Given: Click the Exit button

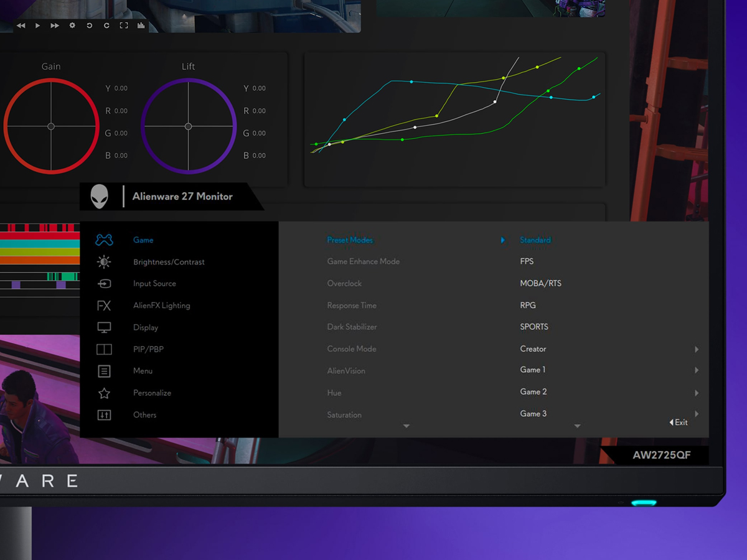Looking at the screenshot, I should pyautogui.click(x=679, y=422).
